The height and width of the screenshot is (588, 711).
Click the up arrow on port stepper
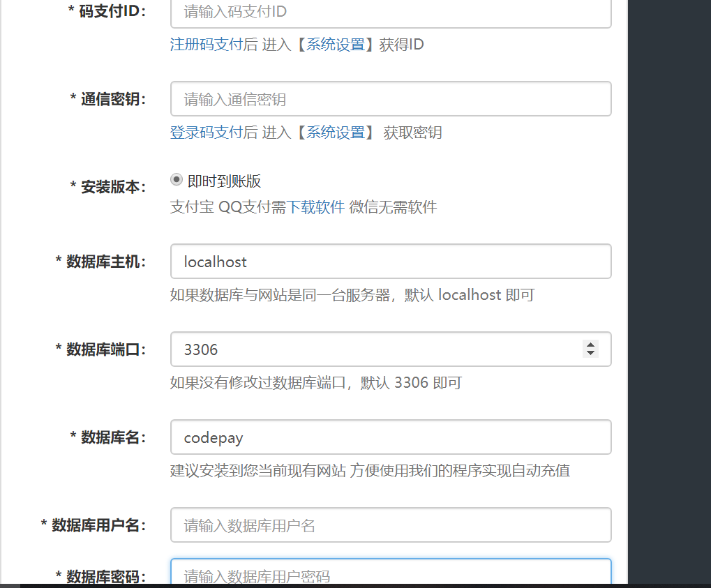tap(590, 345)
